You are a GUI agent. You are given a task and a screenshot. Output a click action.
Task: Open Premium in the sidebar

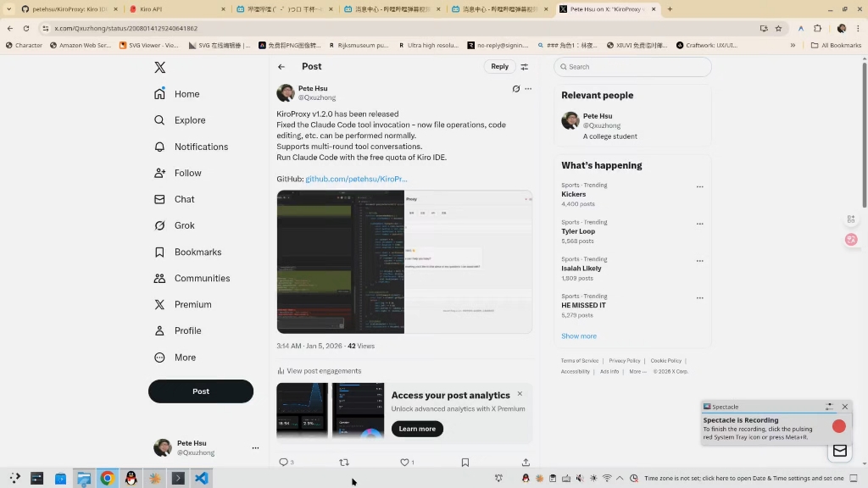183,304
